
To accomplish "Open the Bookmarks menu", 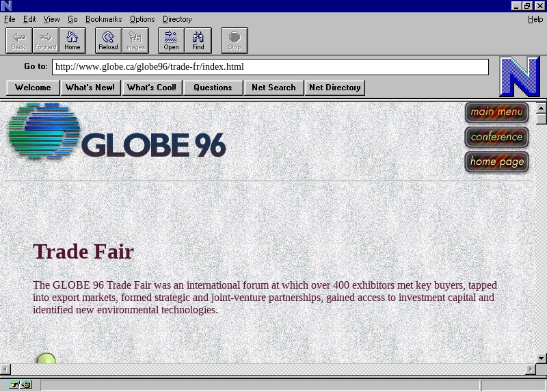I will click(x=103, y=19).
